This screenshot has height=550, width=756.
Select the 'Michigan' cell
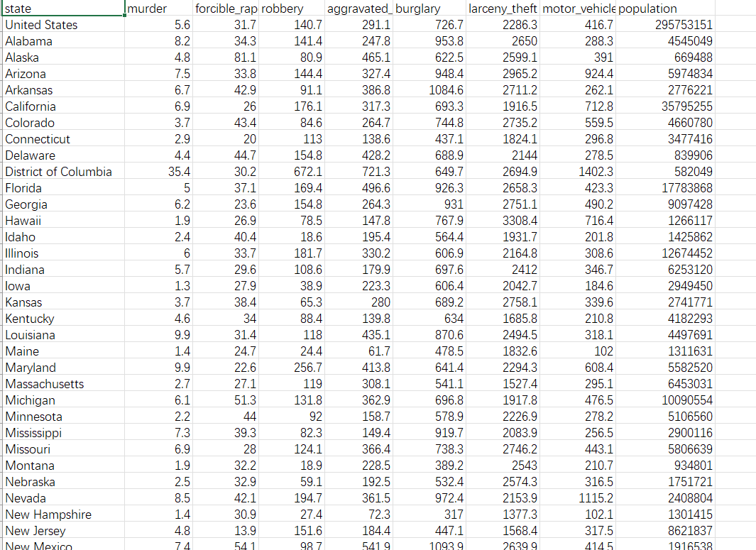(x=62, y=400)
